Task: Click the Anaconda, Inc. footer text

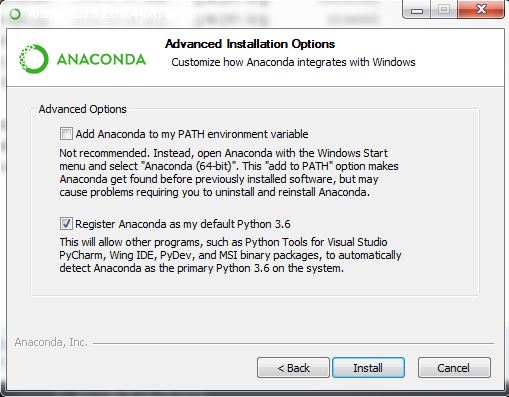Action: coord(51,342)
